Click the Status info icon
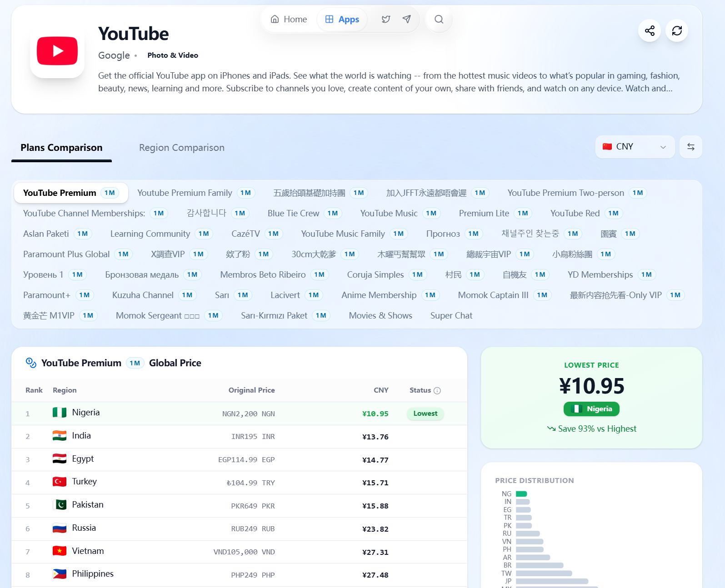725x588 pixels. point(437,391)
